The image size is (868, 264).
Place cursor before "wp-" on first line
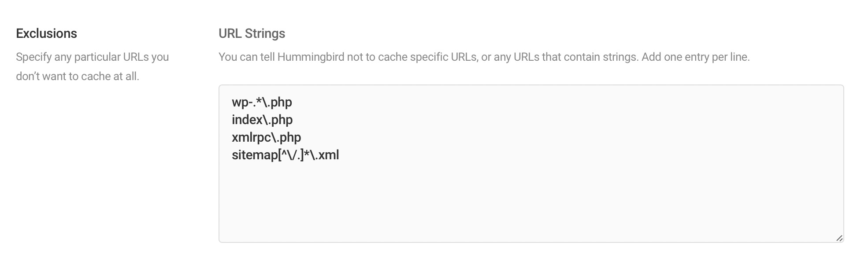(232, 103)
